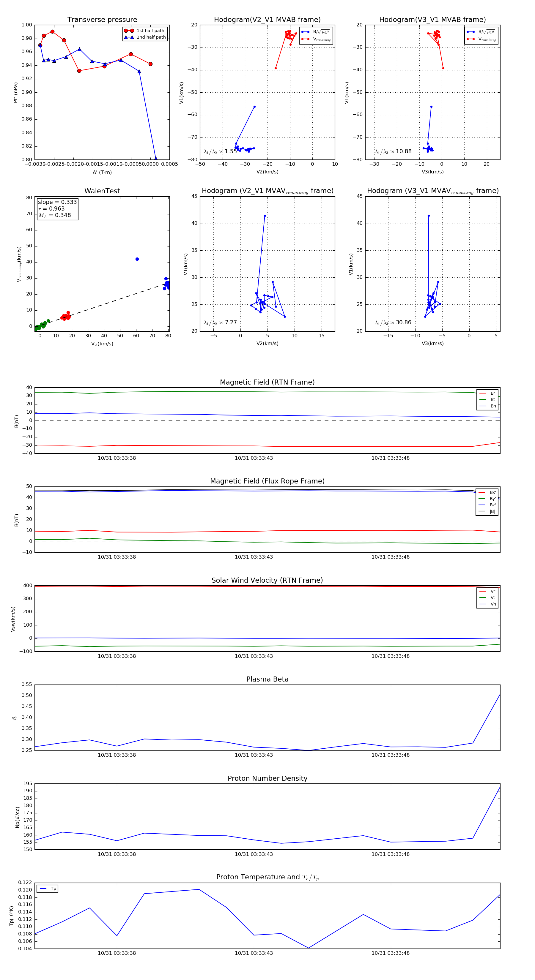Select the 'Vr' legend entry
Screen dimensions: 535x980
pyautogui.click(x=487, y=591)
